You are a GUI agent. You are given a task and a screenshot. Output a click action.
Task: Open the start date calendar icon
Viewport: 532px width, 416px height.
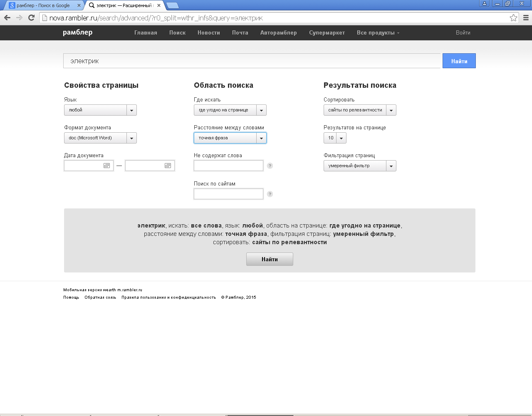[x=107, y=166]
